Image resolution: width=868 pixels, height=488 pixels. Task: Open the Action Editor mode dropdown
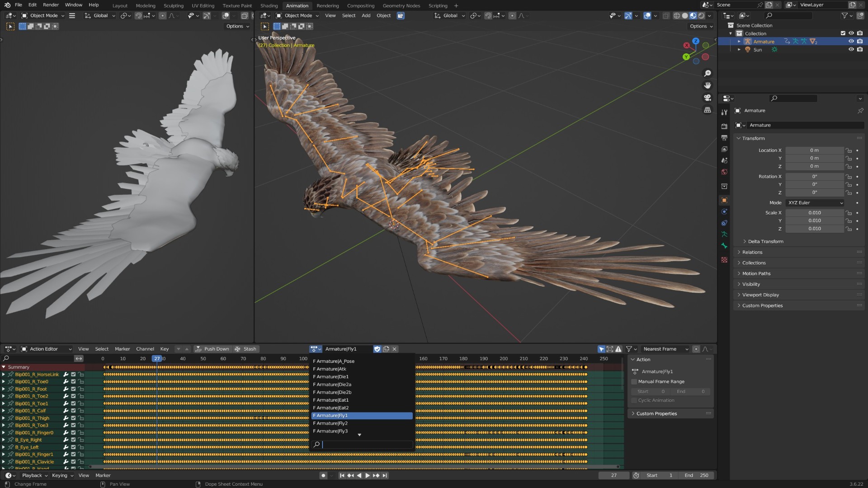click(x=47, y=349)
